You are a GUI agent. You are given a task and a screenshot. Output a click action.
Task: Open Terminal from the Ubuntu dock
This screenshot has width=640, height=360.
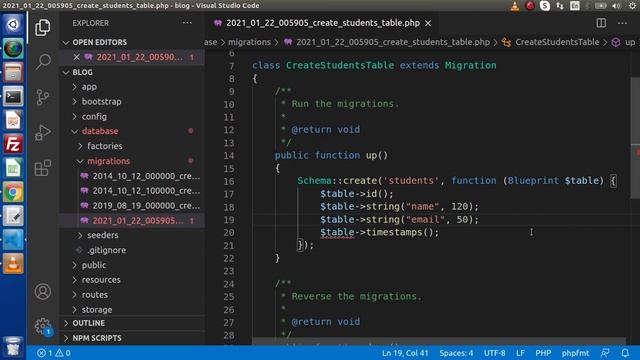coord(13,96)
